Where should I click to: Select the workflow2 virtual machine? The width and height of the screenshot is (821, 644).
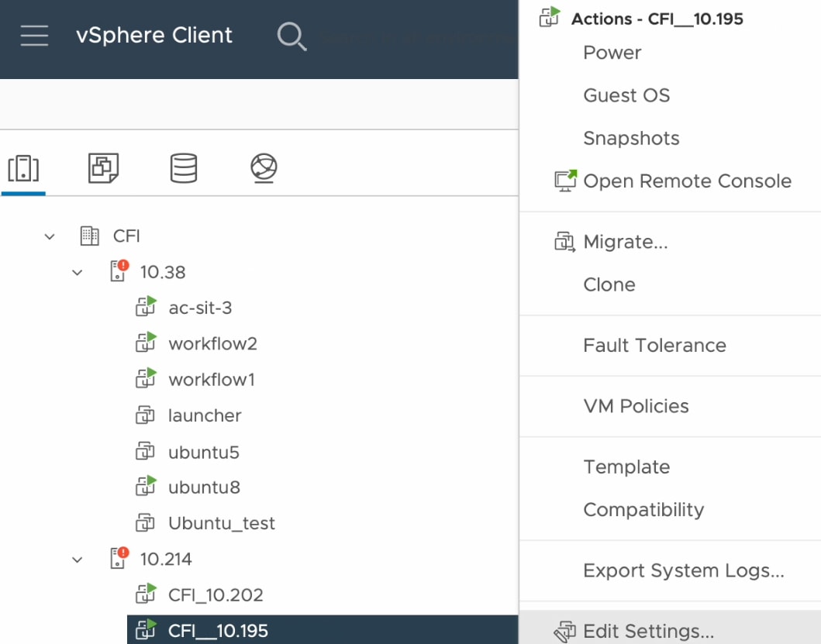click(x=212, y=343)
